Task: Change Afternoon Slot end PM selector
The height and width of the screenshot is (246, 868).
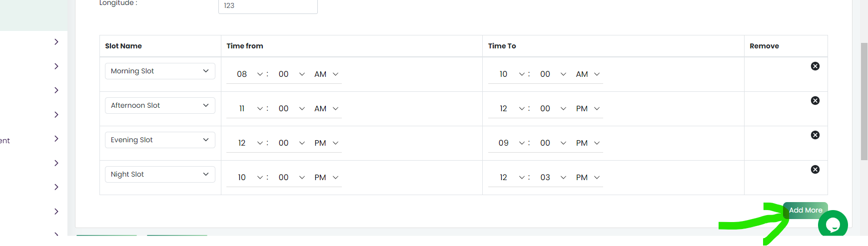Action: coord(587,108)
